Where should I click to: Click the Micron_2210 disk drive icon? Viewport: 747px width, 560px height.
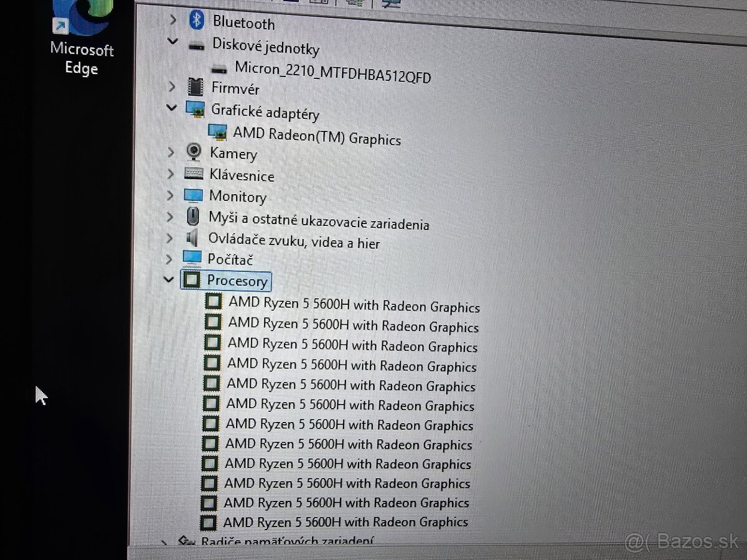click(x=218, y=68)
